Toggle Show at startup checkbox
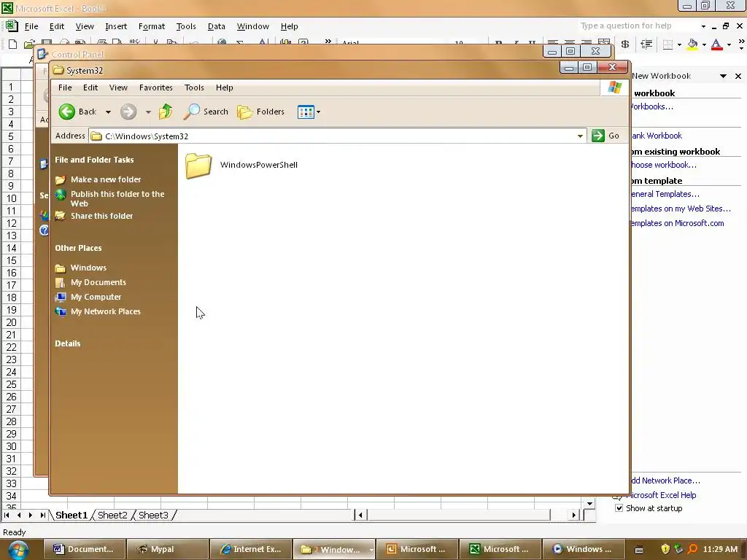 (619, 508)
